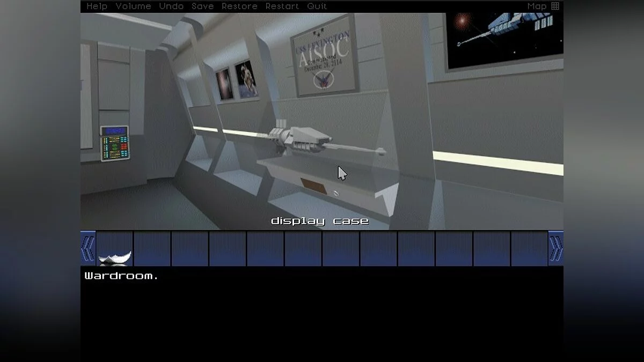Viewport: 644px width, 362px height.
Task: Examine the wall control panel with colored lights
Action: [114, 143]
